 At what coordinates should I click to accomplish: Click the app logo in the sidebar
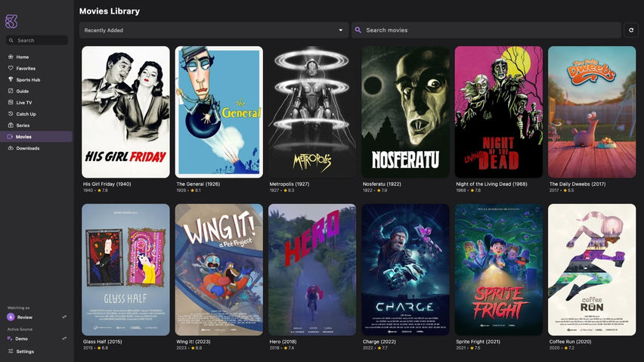tap(11, 21)
